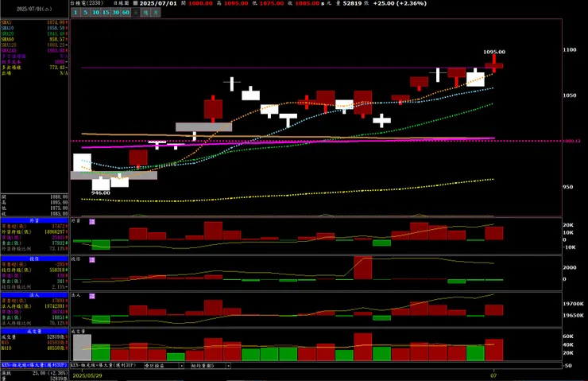Open the second volume-average dropdown in bottom bar
This screenshot has height=381, width=588.
point(211,365)
